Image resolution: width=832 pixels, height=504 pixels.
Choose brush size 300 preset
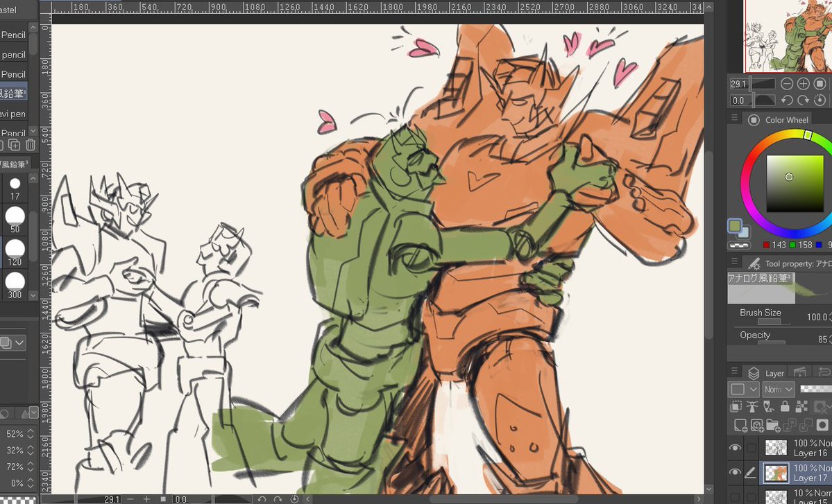click(15, 286)
